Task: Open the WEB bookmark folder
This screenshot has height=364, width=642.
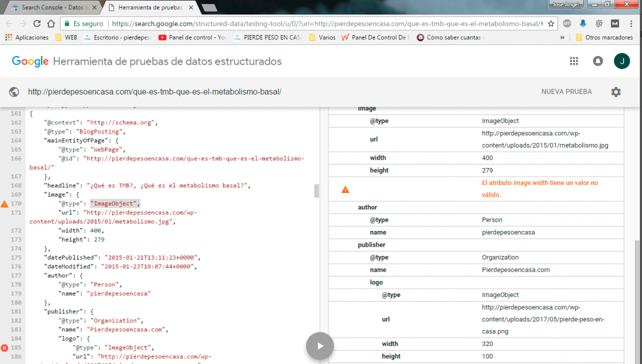Action: [x=67, y=37]
